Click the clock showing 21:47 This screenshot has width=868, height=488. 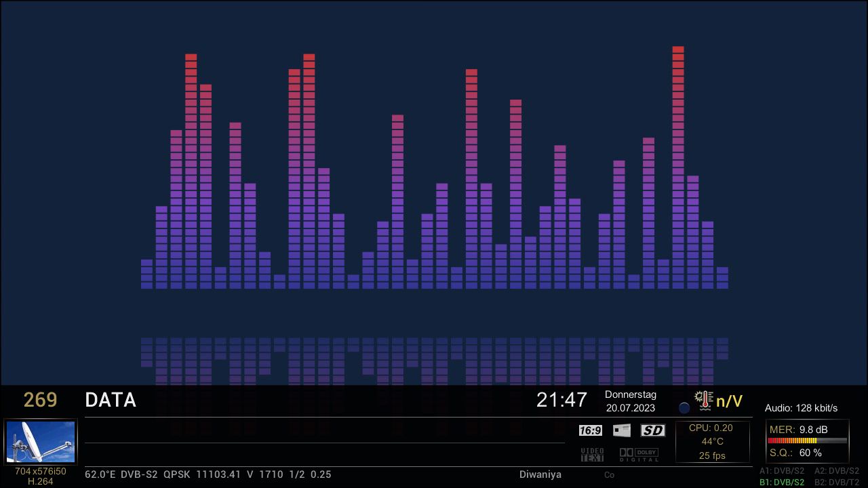(561, 400)
